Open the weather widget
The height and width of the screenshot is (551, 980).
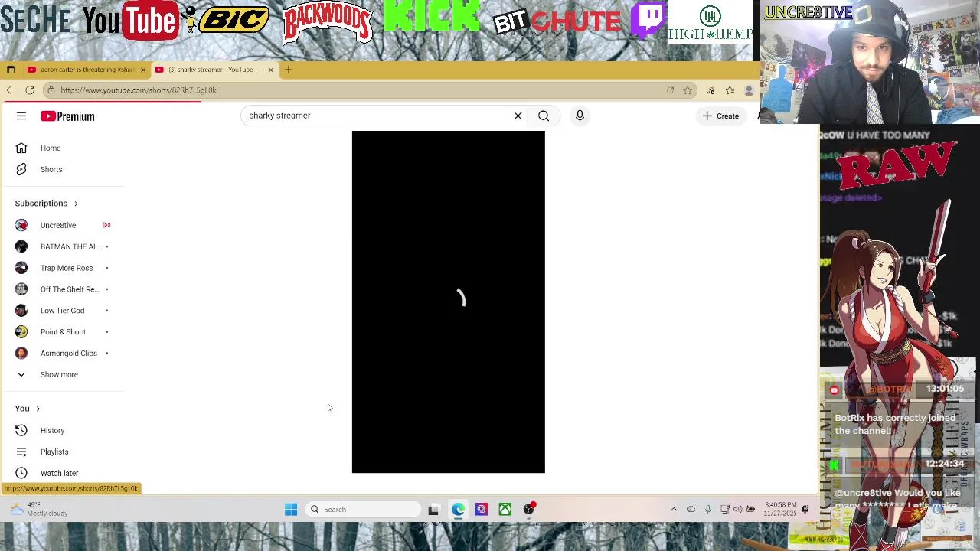pyautogui.click(x=40, y=510)
